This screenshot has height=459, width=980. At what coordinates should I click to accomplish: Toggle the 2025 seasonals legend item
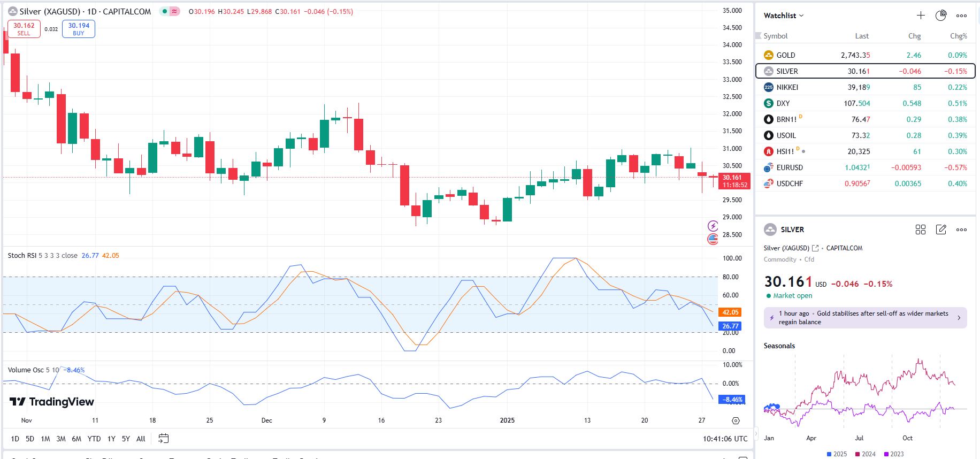coord(837,454)
